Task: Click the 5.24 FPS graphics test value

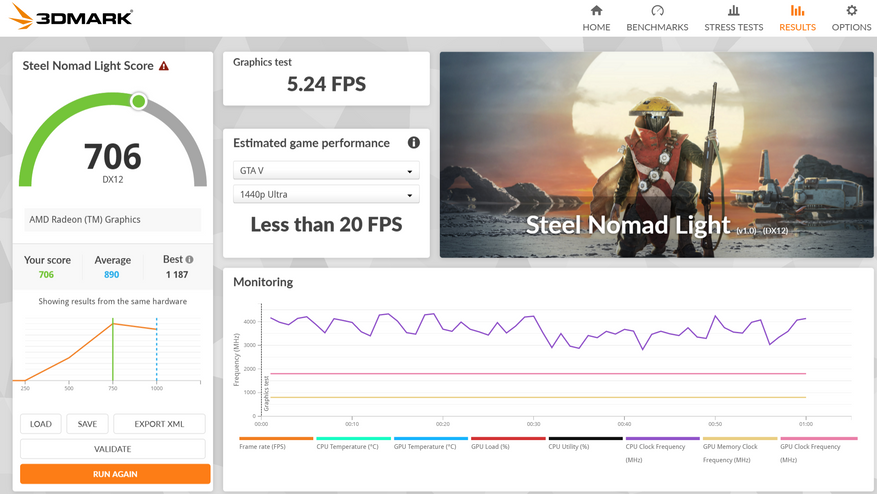Action: [326, 84]
